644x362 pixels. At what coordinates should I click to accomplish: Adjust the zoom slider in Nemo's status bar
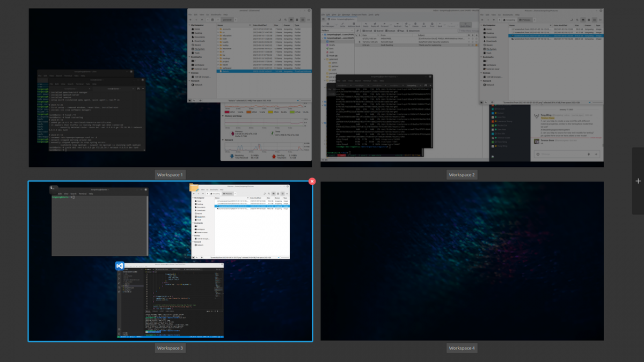(x=280, y=257)
